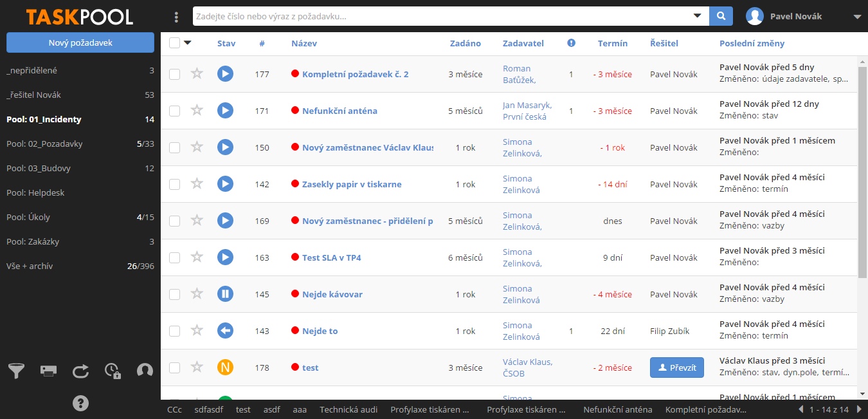This screenshot has width=868, height=419.
Task: Open the help question mark icon
Action: [80, 404]
